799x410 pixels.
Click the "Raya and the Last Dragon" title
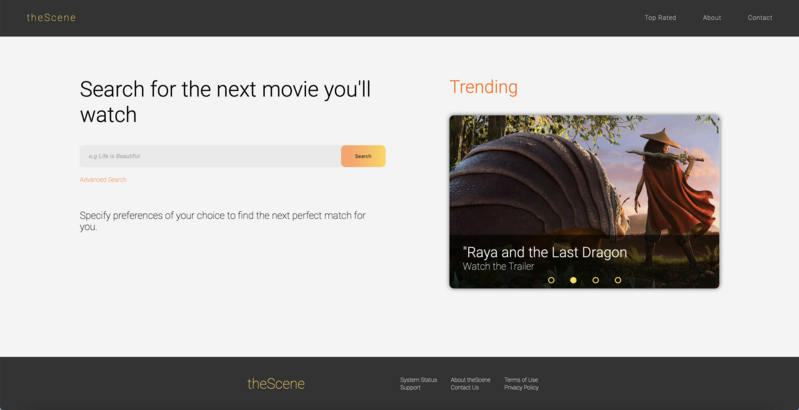545,252
